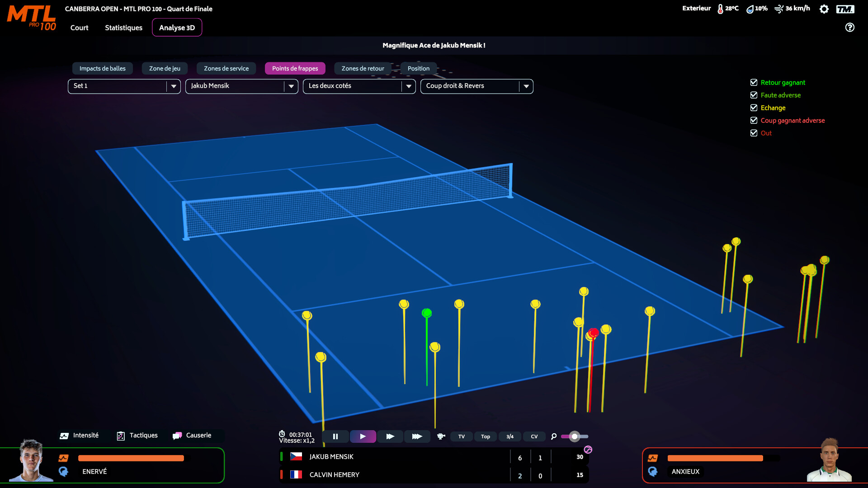Click Jakub Mensik's portrait

tap(31, 460)
